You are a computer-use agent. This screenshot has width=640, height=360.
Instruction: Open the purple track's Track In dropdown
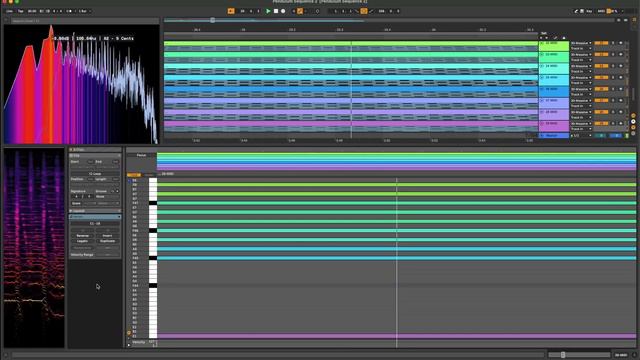click(581, 117)
